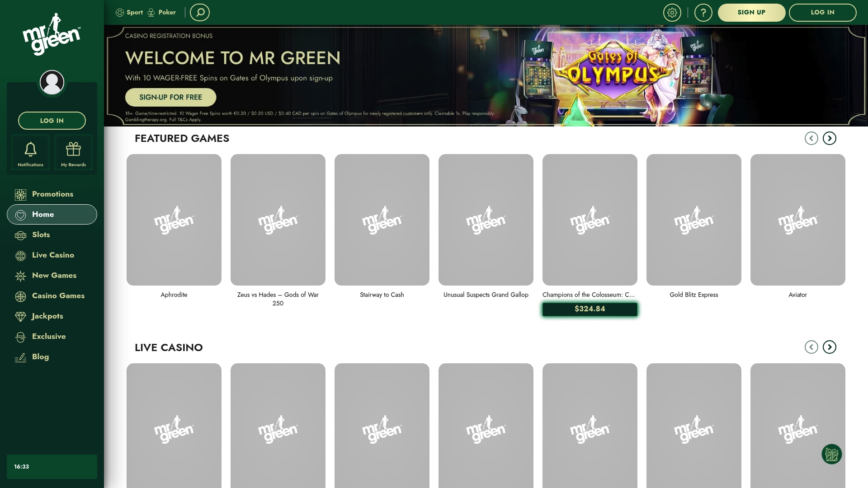Open the Casino Games section
Viewport: 868px width, 488px height.
pyautogui.click(x=57, y=296)
